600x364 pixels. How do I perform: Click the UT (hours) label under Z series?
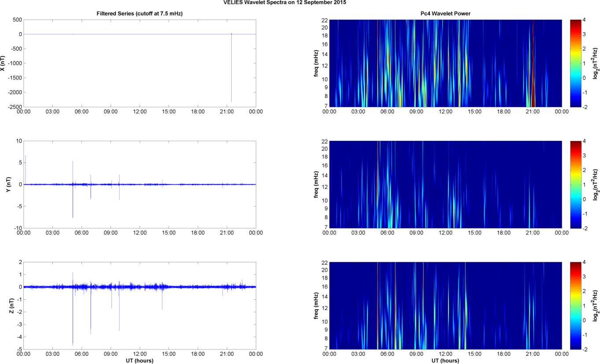coord(139,360)
